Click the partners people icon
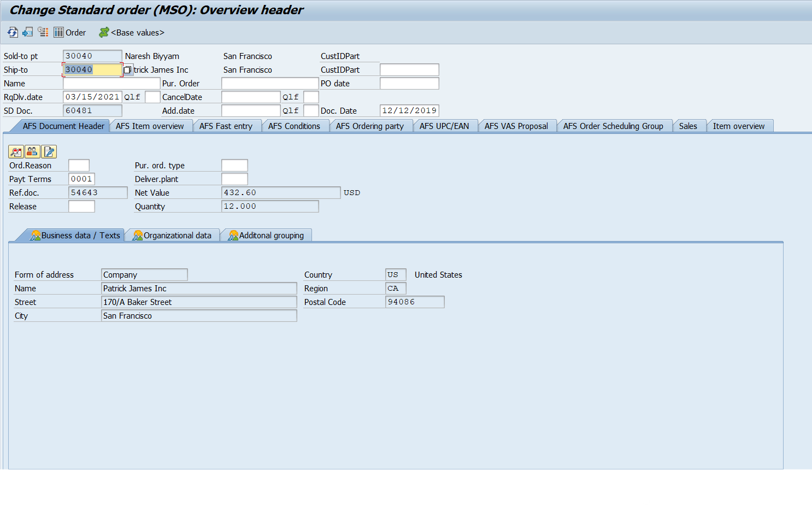The width and height of the screenshot is (812, 505). coord(32,152)
